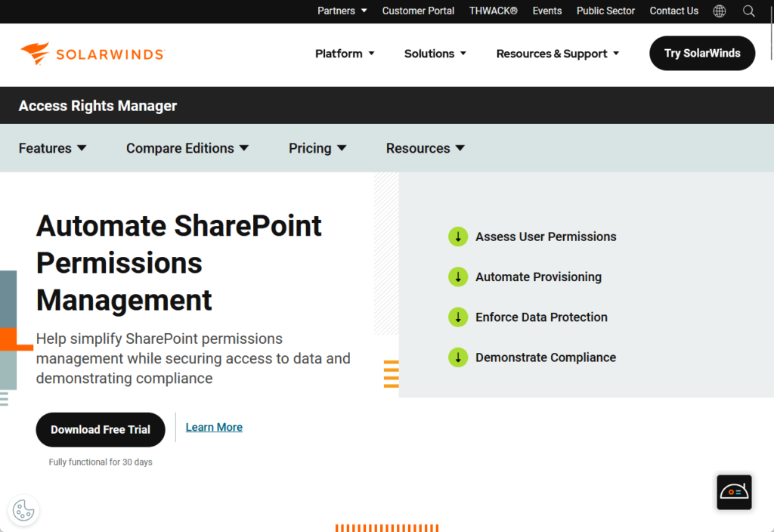Open the Customer Portal link
The image size is (774, 532).
coord(418,11)
